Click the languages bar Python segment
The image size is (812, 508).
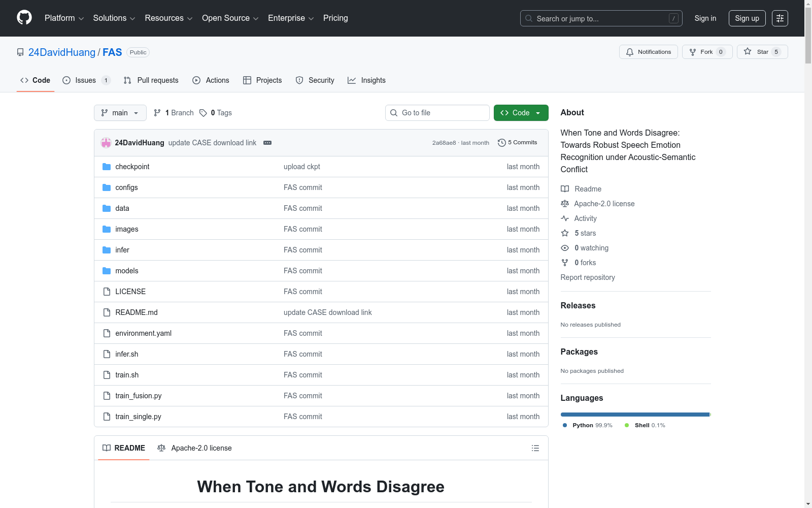[x=635, y=415]
